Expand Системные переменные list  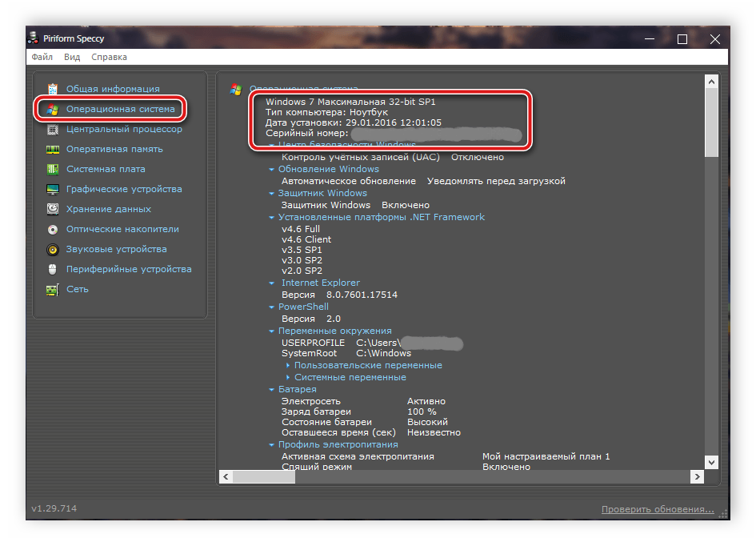coord(288,377)
